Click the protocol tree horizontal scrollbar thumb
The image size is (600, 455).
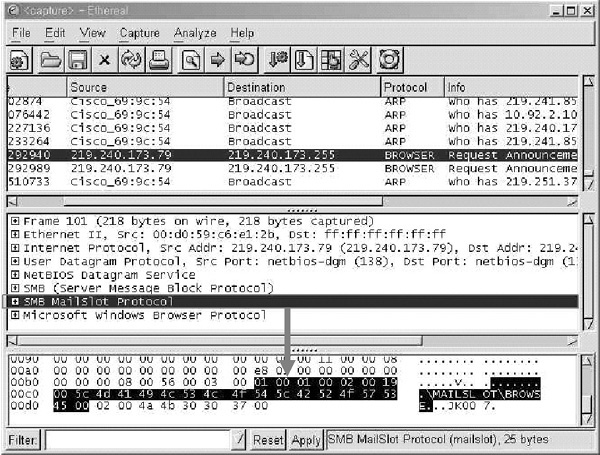220,341
